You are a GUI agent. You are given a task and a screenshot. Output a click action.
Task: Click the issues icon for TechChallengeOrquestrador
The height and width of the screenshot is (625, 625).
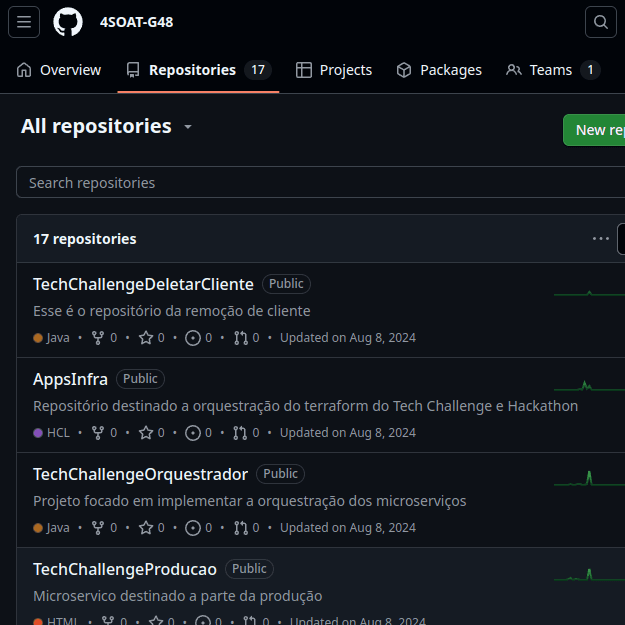click(193, 528)
